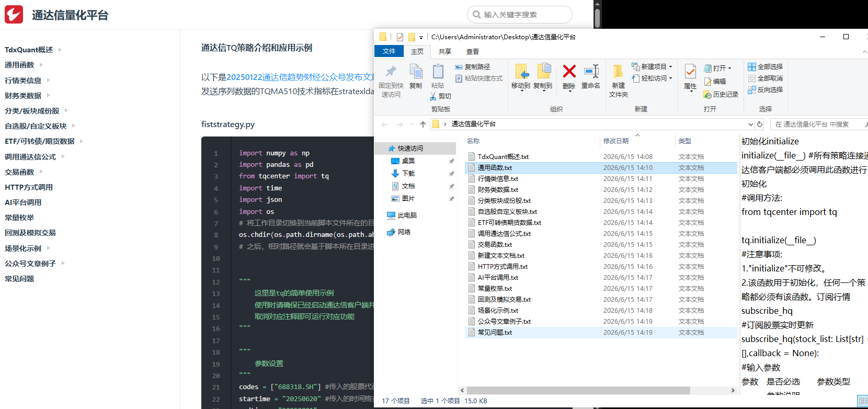This screenshot has height=409, width=868.
Task: Click Select all in ribbon
Action: pos(765,67)
